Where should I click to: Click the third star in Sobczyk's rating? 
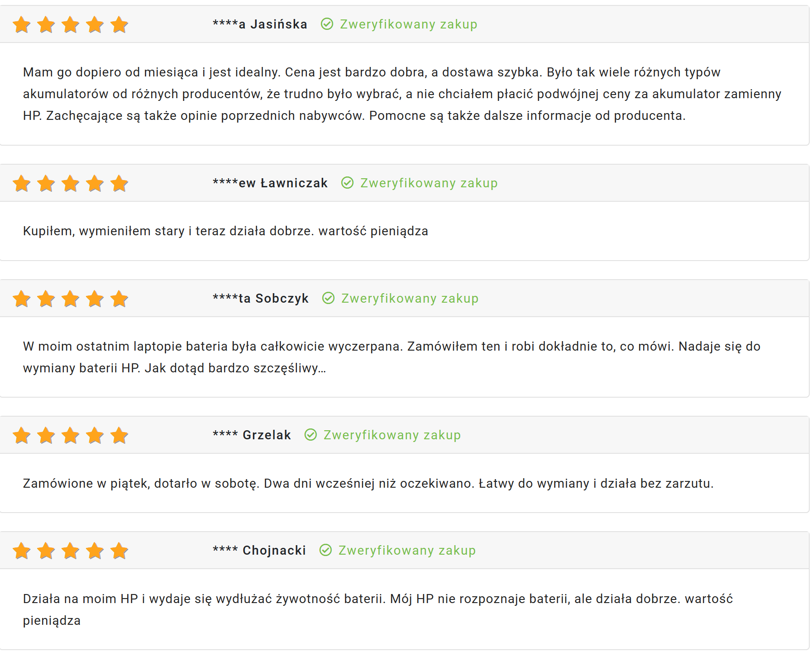(71, 299)
